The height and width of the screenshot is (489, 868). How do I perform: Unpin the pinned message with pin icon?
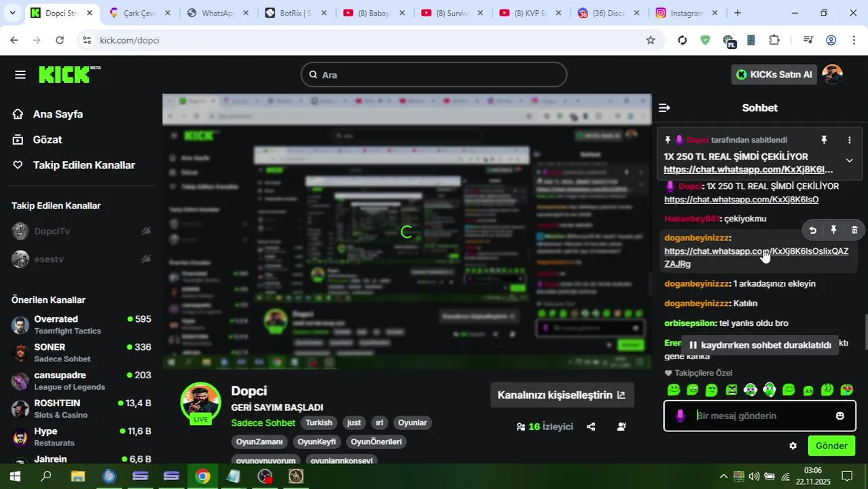click(x=824, y=140)
